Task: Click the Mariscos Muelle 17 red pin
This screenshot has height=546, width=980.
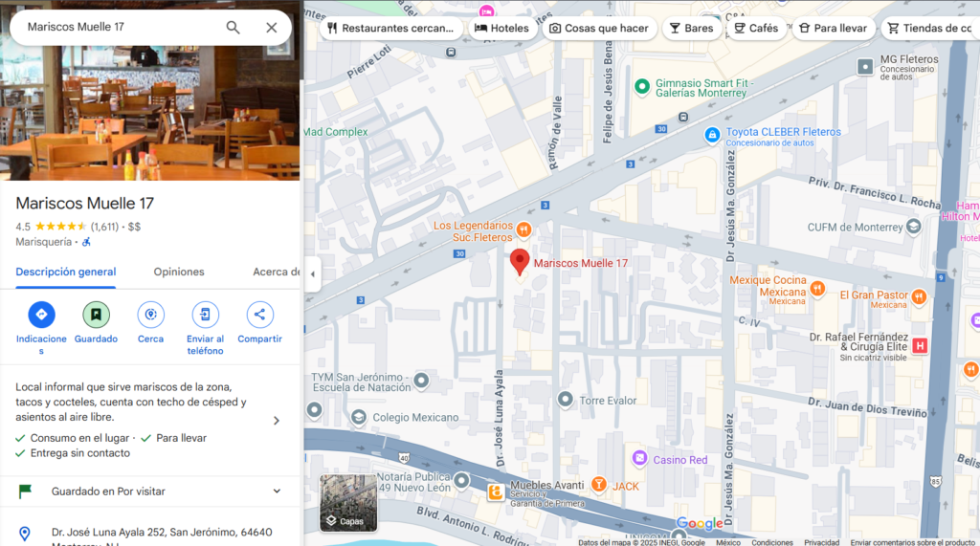Action: (519, 261)
